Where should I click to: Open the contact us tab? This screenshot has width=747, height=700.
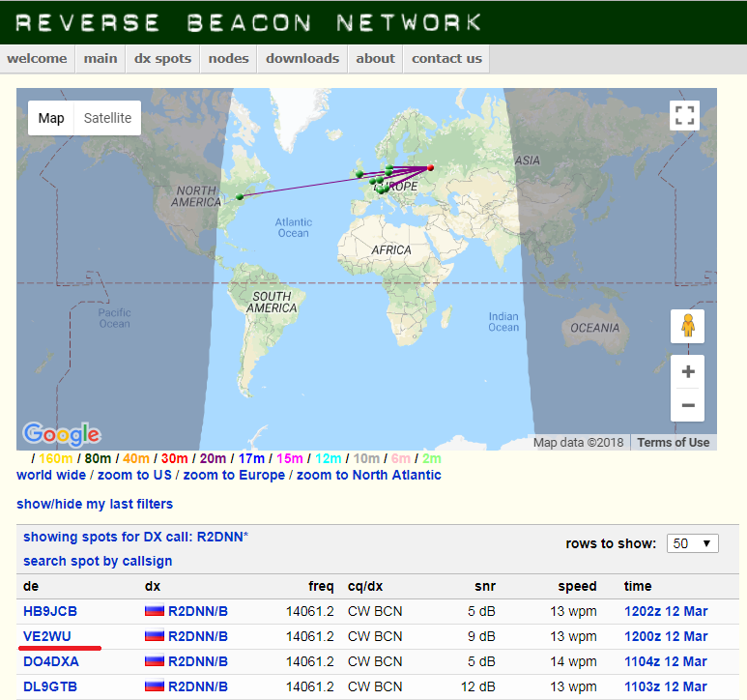pyautogui.click(x=446, y=59)
